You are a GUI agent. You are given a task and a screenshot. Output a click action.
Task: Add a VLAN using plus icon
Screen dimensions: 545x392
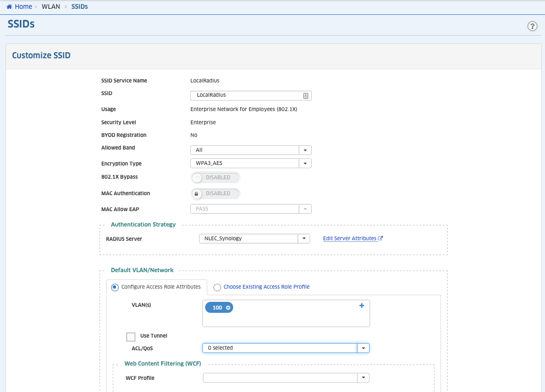pos(361,306)
